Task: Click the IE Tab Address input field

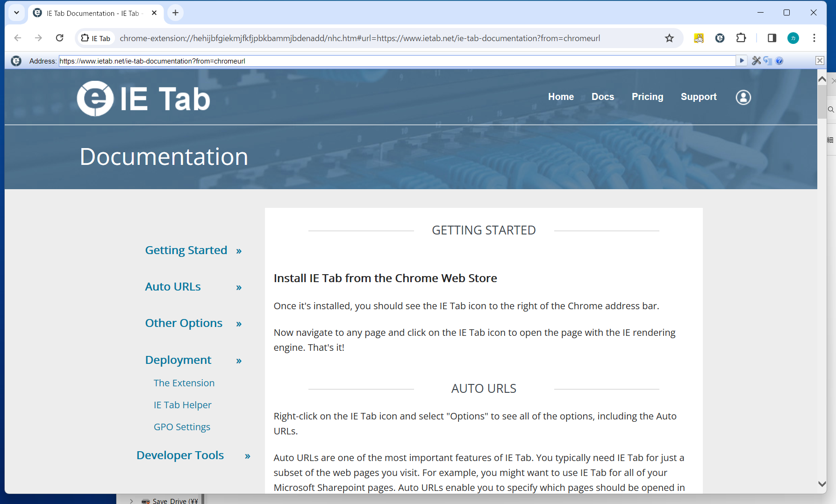Action: point(397,61)
